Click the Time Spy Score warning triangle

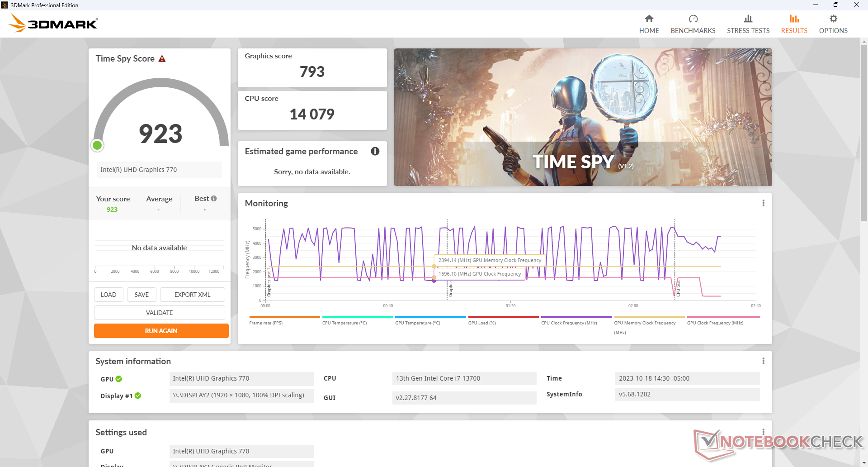click(162, 59)
